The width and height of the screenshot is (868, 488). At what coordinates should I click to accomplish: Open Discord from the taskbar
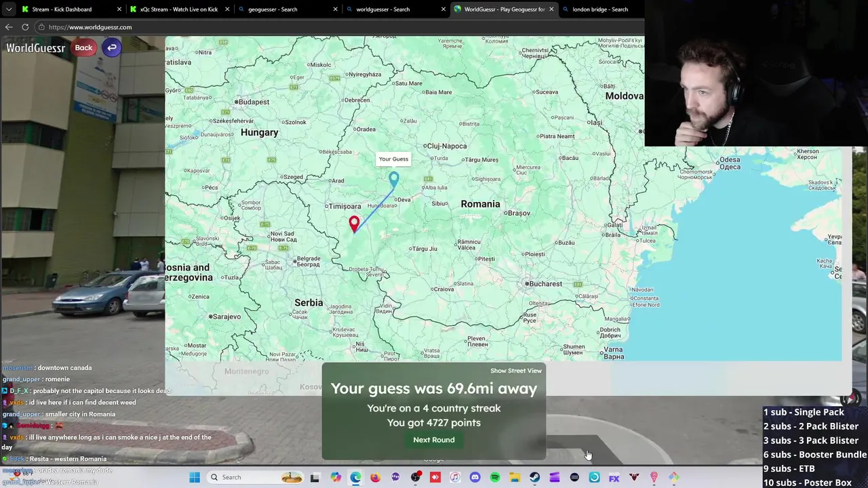click(x=475, y=477)
